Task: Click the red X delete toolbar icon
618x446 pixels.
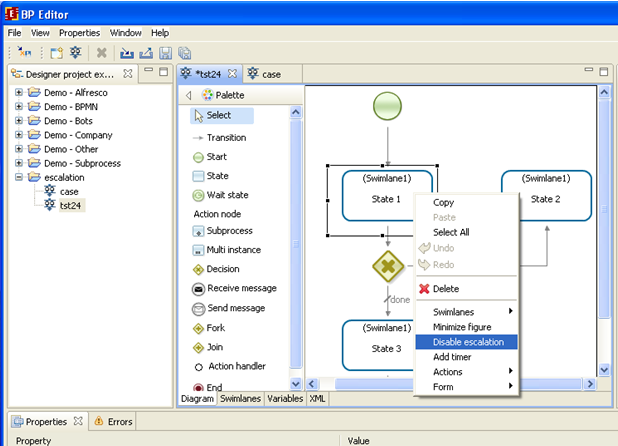Action: tap(101, 53)
